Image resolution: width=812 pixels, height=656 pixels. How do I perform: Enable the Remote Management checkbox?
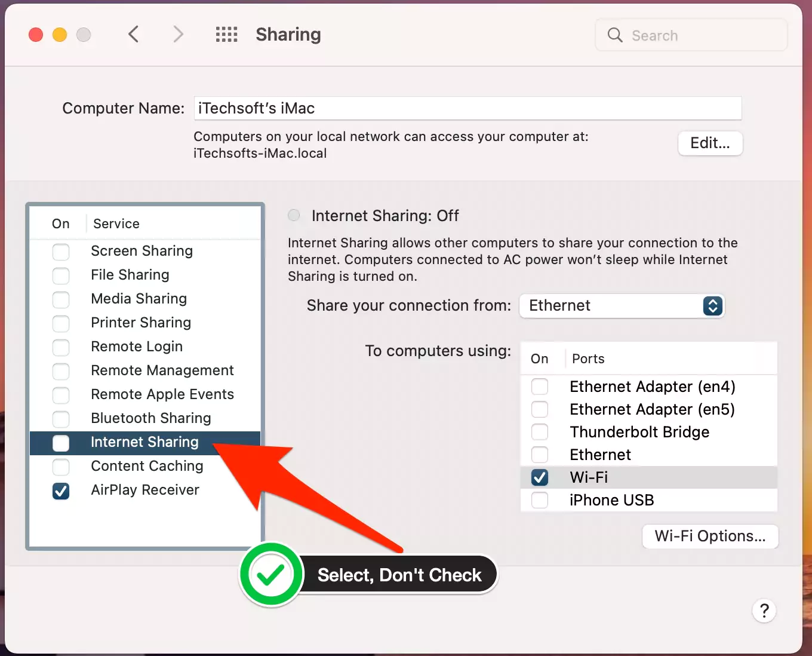(61, 371)
